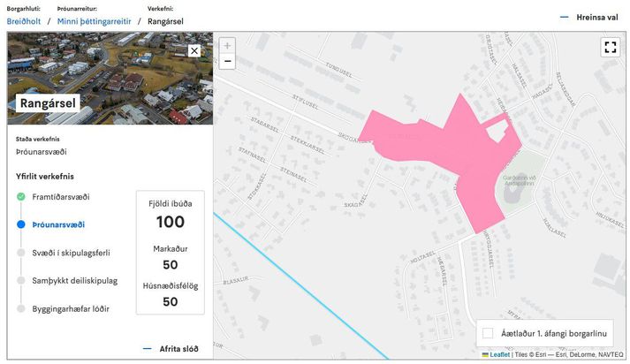Image resolution: width=630 pixels, height=364 pixels.
Task: Click the Byggingarhæfar lóðir step dot
Action: pos(20,308)
